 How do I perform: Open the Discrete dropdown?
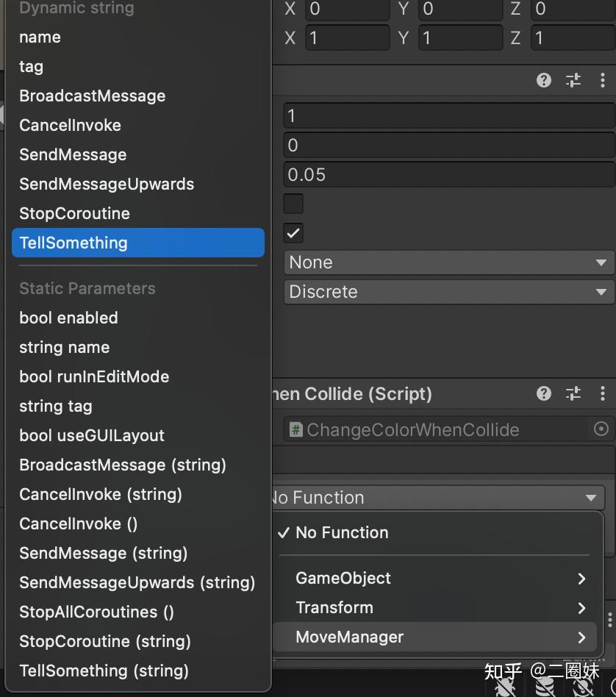tap(449, 292)
